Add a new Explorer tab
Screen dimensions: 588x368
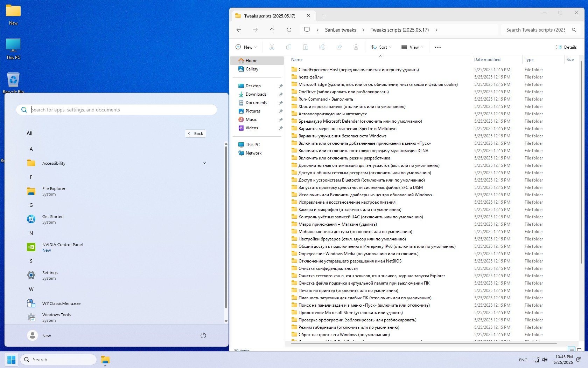coord(324,16)
